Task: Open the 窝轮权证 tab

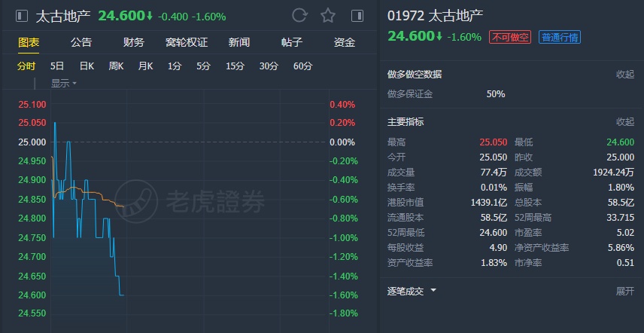Action: pyautogui.click(x=187, y=42)
